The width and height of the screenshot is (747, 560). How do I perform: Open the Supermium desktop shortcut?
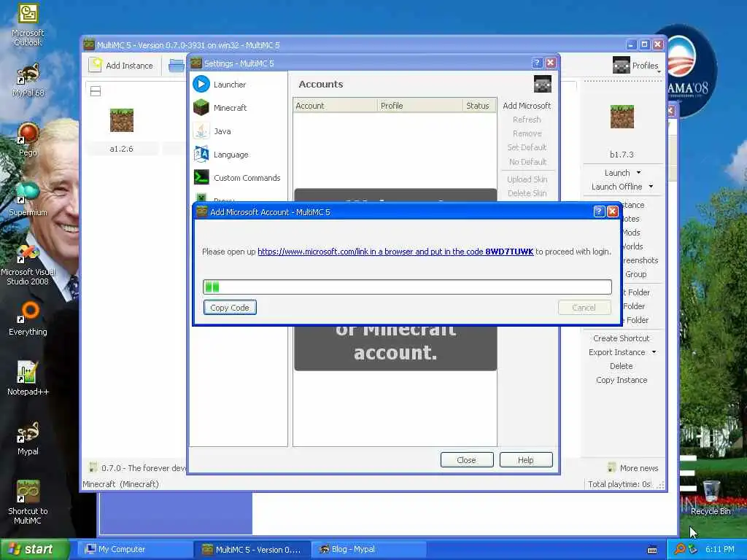(x=28, y=199)
